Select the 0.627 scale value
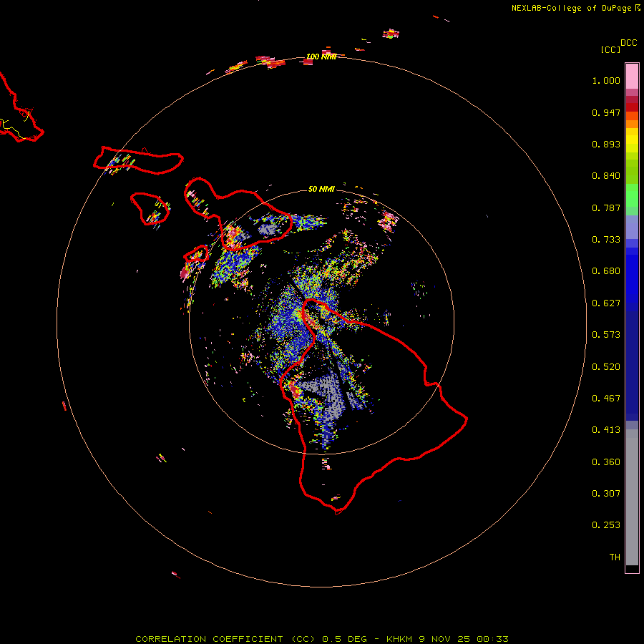The height and width of the screenshot is (644, 644). click(x=606, y=303)
